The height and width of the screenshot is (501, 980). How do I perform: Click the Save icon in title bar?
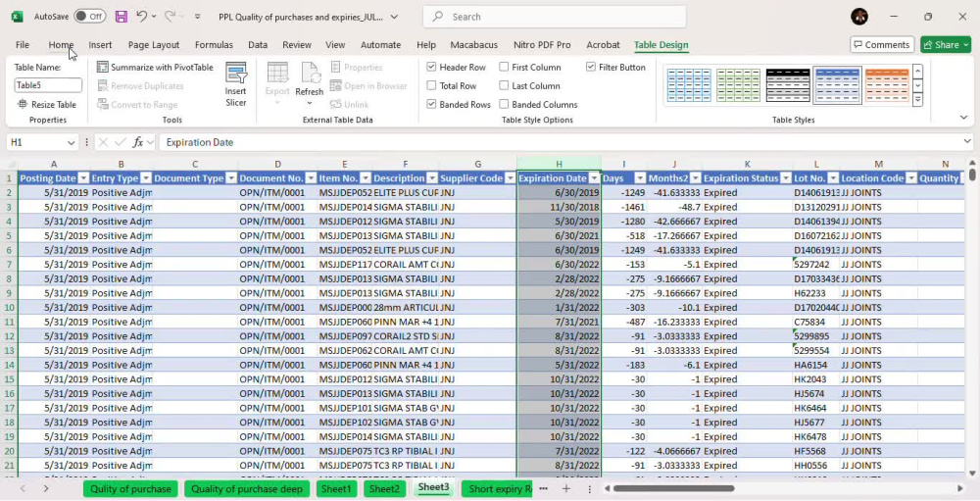click(x=122, y=17)
